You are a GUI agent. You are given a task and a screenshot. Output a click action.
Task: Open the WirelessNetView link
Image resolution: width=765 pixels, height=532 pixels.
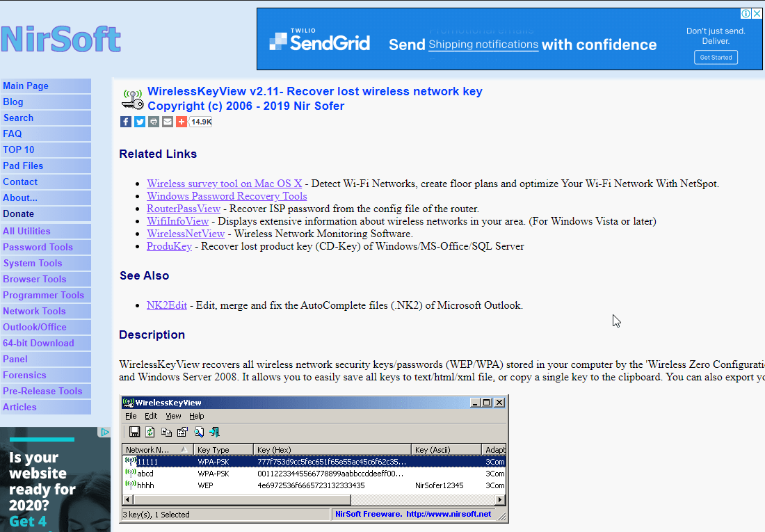click(186, 234)
